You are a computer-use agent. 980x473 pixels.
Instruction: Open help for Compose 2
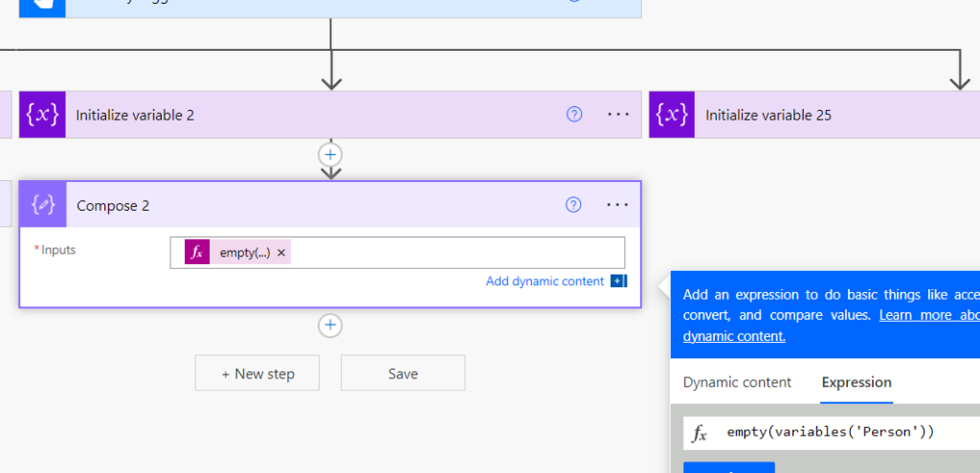574,205
